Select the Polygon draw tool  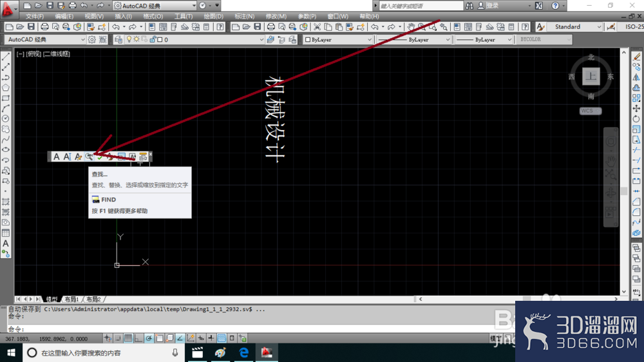(x=6, y=88)
